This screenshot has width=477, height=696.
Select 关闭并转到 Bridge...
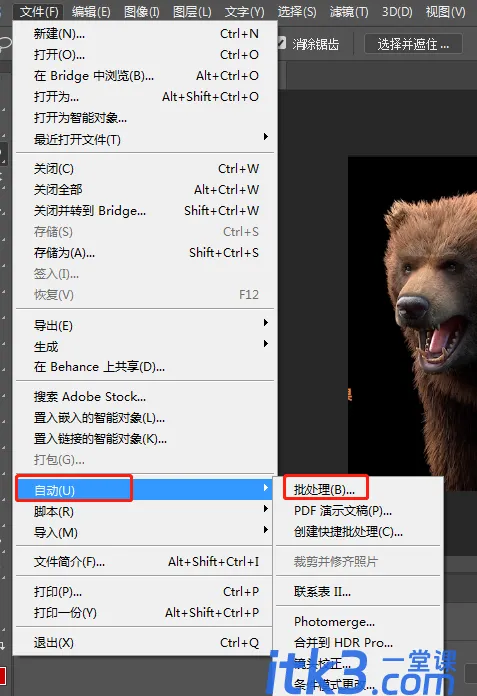tap(146, 210)
